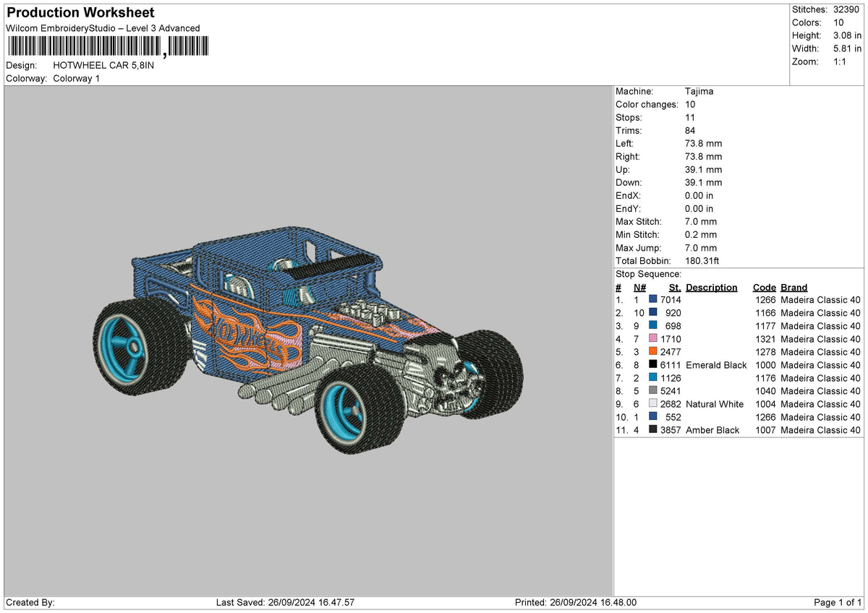Screen dimensions: 868x613
Task: Click the pink swatch in row code 1321
Action: pyautogui.click(x=653, y=339)
